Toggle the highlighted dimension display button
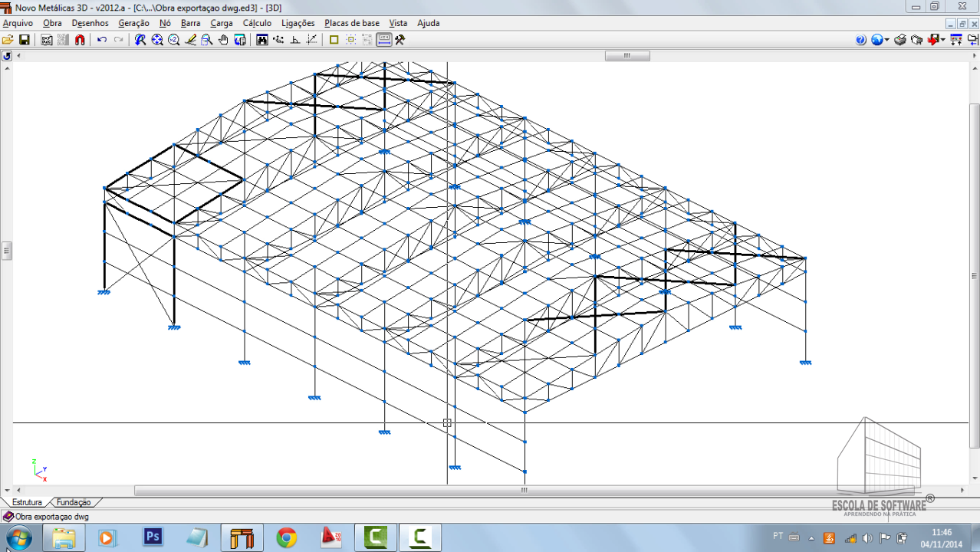This screenshot has height=552, width=980. click(x=384, y=40)
